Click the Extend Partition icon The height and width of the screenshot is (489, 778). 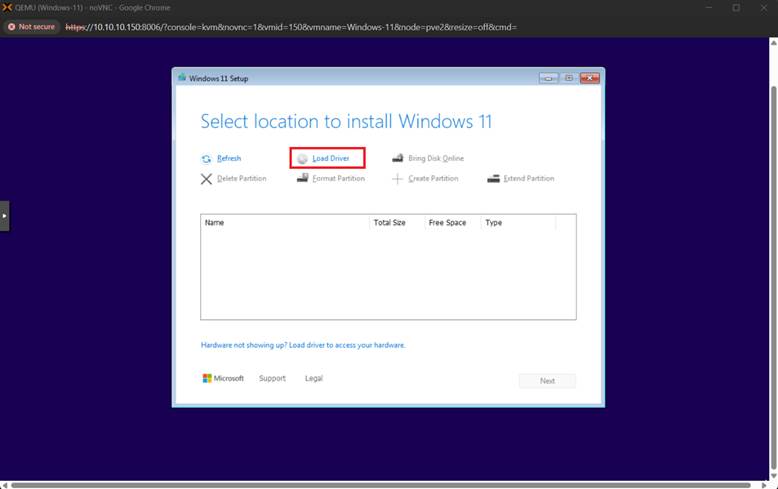pos(493,179)
